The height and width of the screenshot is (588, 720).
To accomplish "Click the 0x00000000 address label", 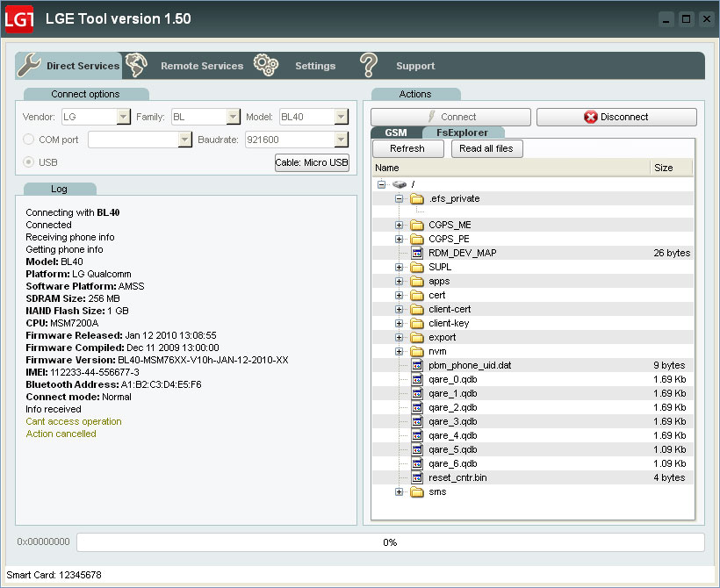I will click(44, 541).
